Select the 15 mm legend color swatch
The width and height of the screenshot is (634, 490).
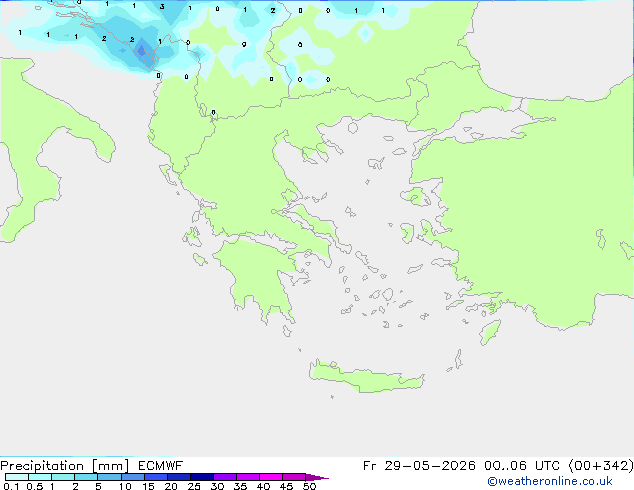[155, 477]
